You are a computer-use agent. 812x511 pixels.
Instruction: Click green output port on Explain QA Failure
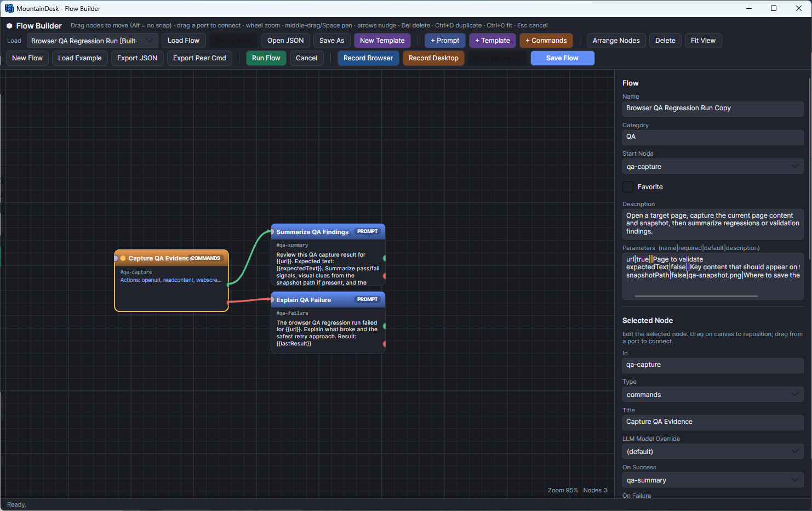click(x=385, y=326)
